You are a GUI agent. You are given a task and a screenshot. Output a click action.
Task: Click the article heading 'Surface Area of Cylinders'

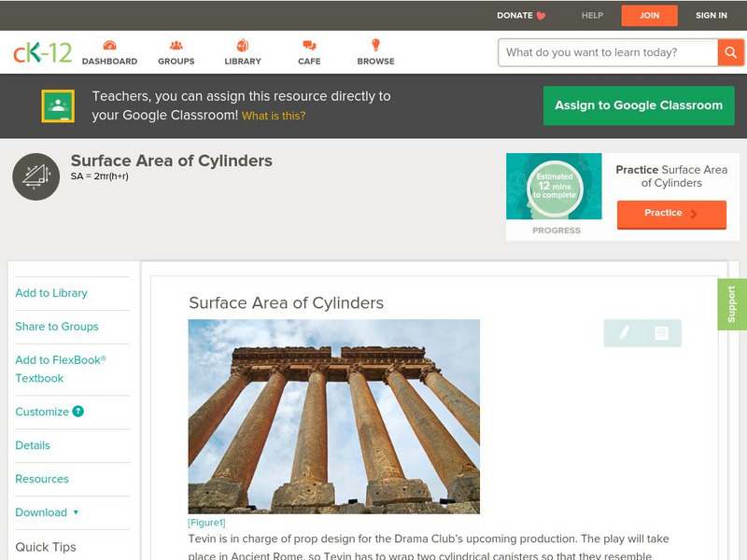point(287,302)
